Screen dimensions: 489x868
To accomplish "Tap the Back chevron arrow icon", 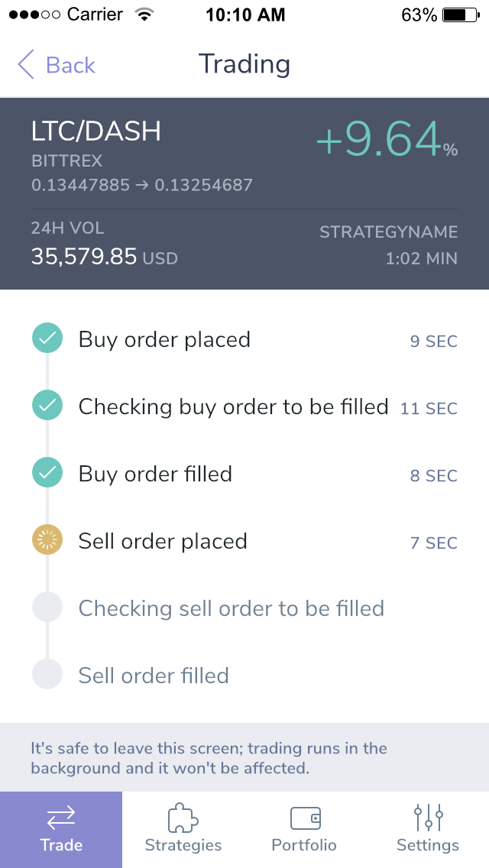I will pos(26,65).
